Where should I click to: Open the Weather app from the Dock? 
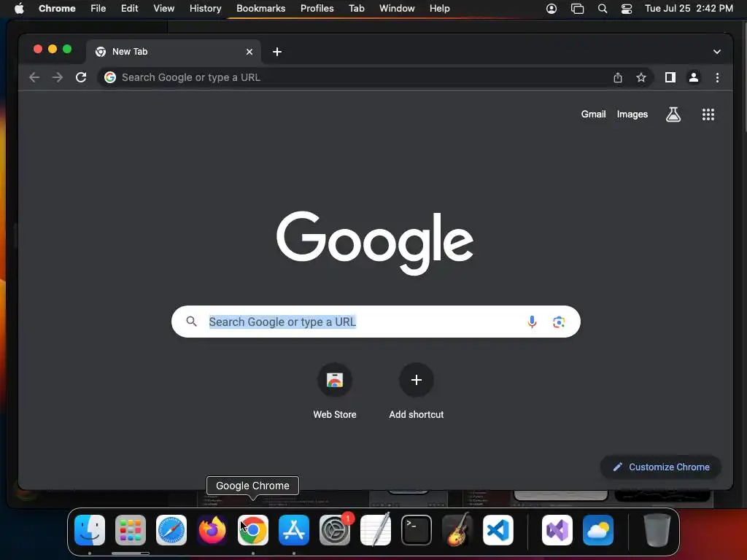(x=598, y=530)
